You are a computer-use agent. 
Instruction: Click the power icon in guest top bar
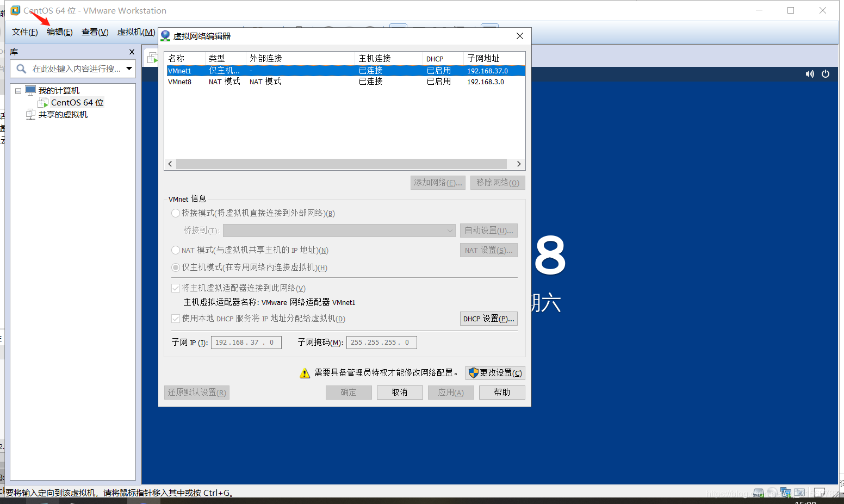[826, 74]
